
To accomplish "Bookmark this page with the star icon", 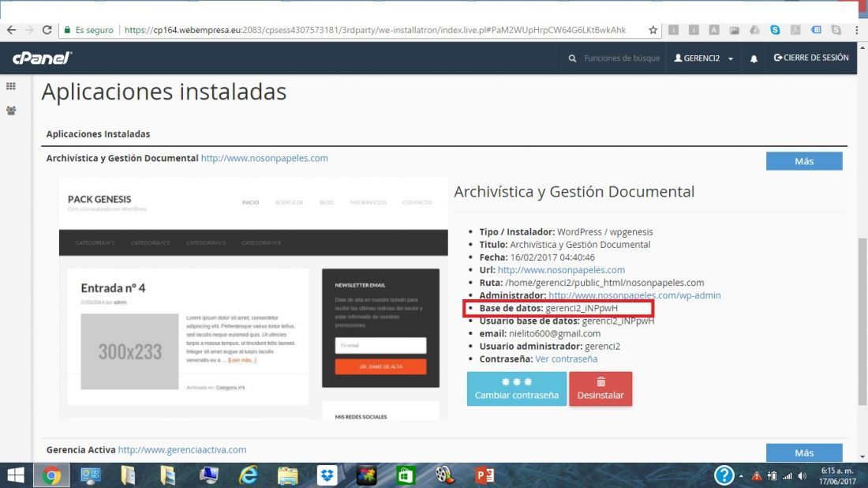I will click(x=653, y=31).
